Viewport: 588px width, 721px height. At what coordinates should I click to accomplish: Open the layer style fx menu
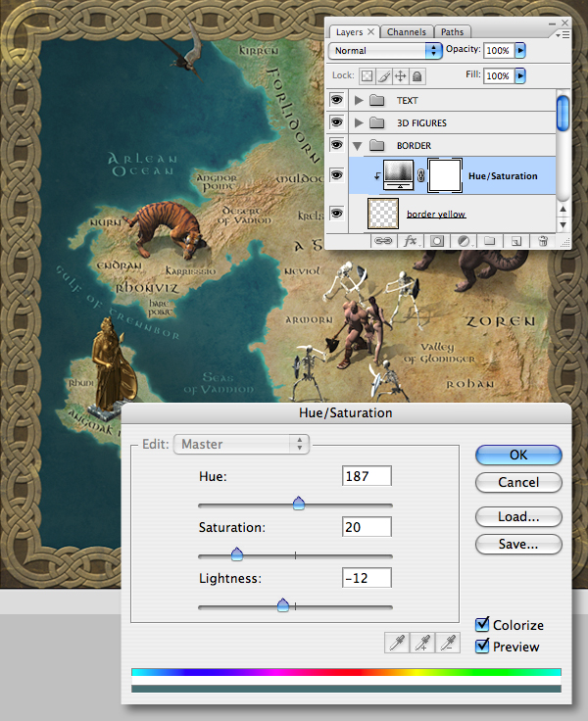pos(410,241)
